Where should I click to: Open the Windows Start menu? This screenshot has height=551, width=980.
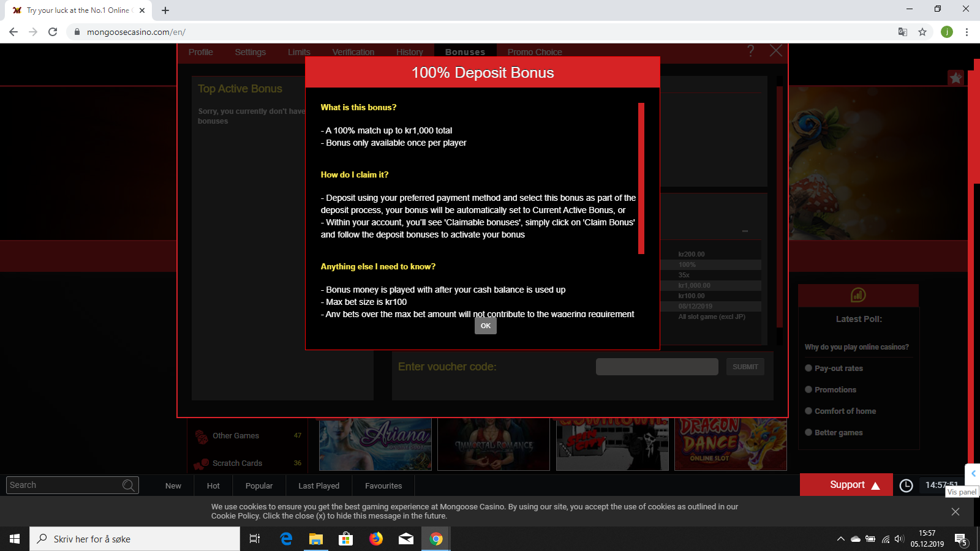pos(15,539)
